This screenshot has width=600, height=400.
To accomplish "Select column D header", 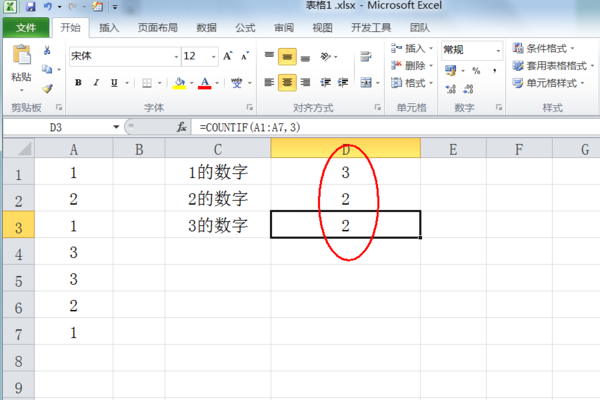I will coord(346,149).
